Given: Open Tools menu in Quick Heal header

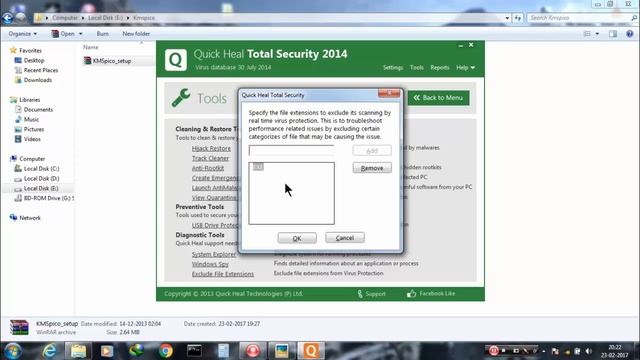Looking at the screenshot, I should point(416,67).
